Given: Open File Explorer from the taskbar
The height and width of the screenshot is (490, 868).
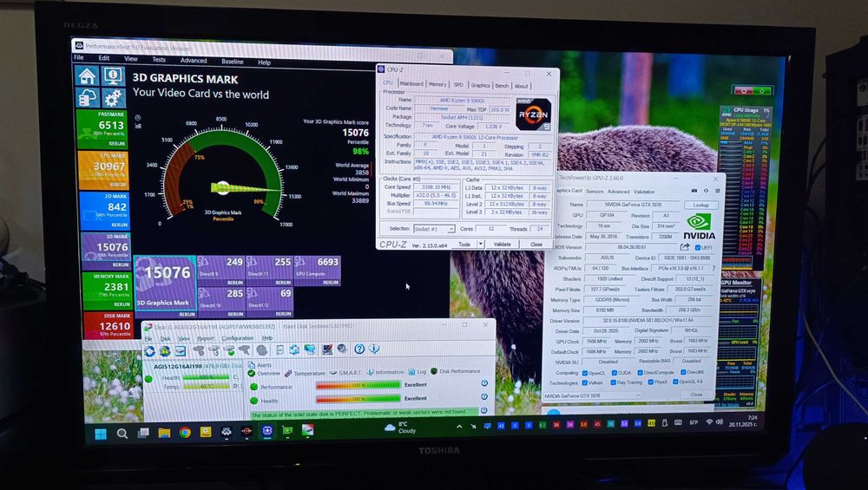Looking at the screenshot, I should 164,433.
